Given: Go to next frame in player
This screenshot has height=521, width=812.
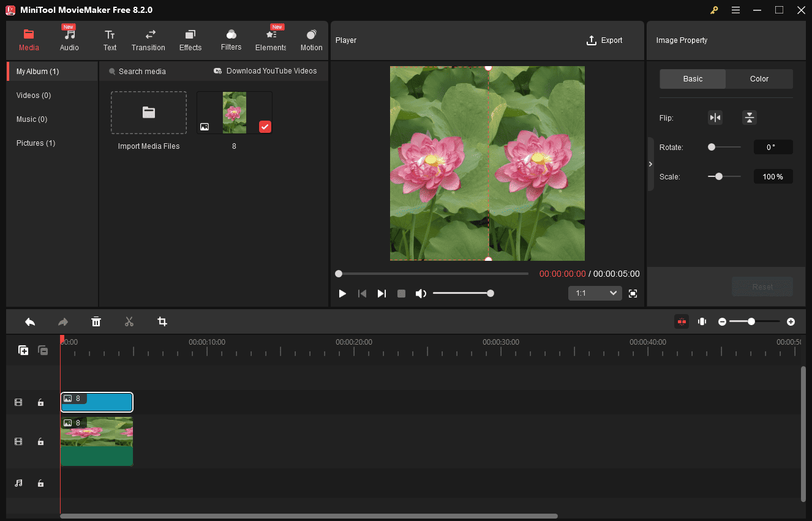Looking at the screenshot, I should (x=382, y=294).
